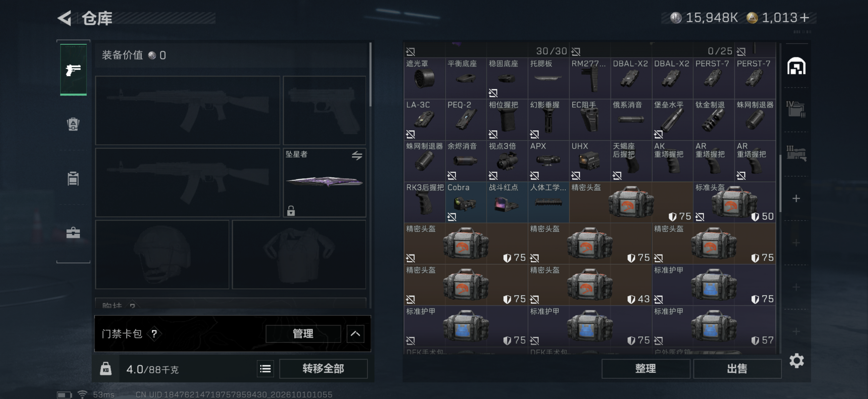Click the question mark next to 门禁卡包
868x399 pixels.
click(x=154, y=334)
